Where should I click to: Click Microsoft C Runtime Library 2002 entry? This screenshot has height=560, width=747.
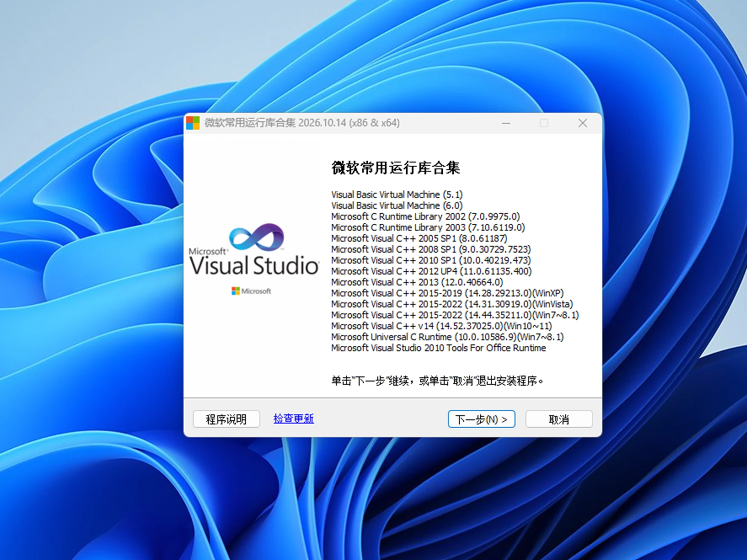pyautogui.click(x=425, y=217)
